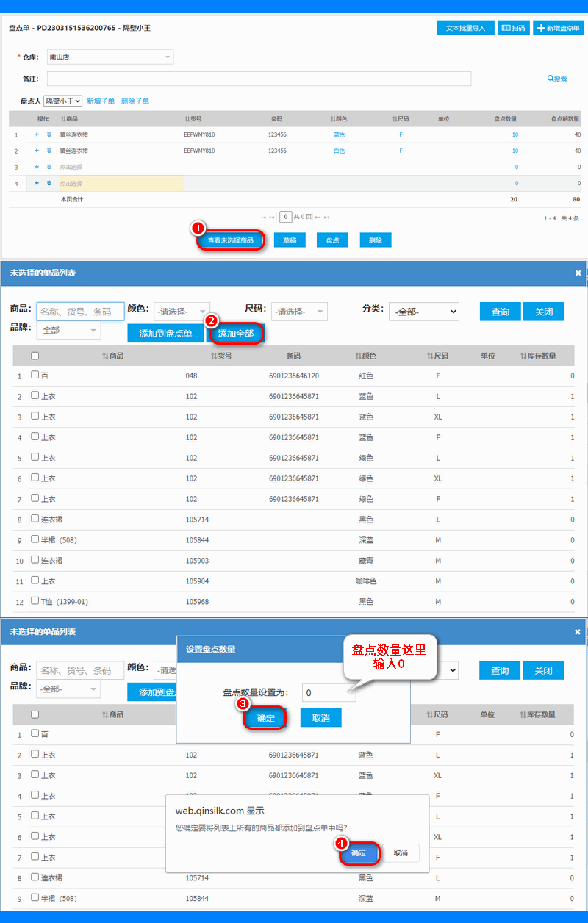Screen dimensions: 588x923
Task: Open the 分类 全部 dropdown
Action: click(x=424, y=312)
